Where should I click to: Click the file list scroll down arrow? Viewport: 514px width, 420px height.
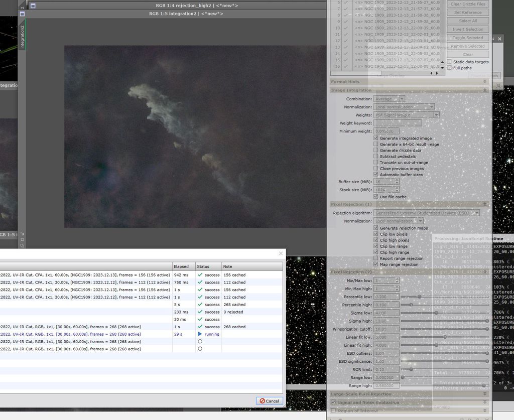442,68
